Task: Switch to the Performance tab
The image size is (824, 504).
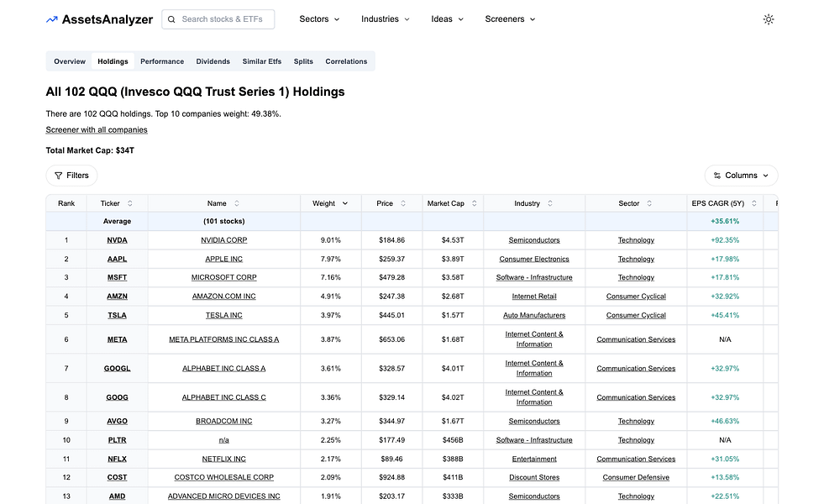Action: 161,60
